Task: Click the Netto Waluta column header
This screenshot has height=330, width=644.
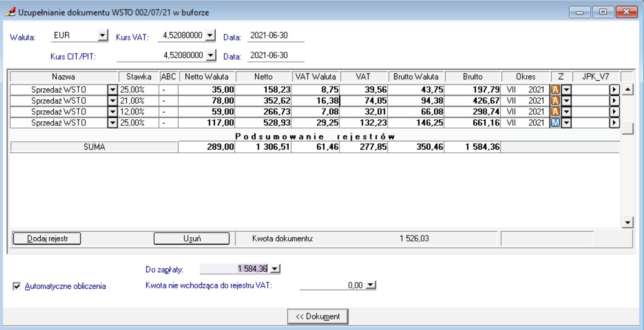Action: (207, 77)
